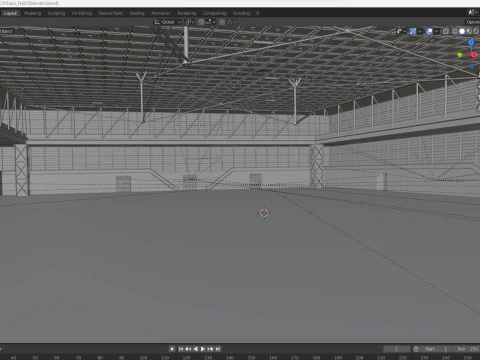Open the scene selector icon dropdown

point(472,12)
